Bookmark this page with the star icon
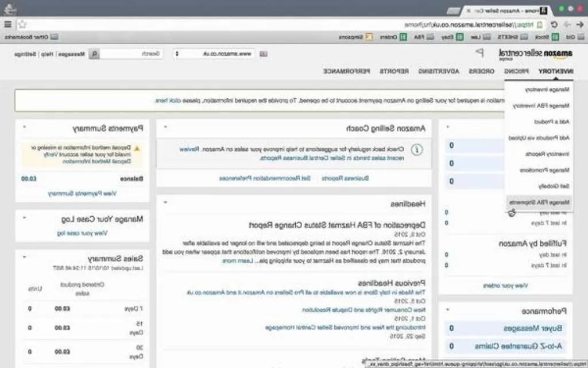 (x=22, y=24)
